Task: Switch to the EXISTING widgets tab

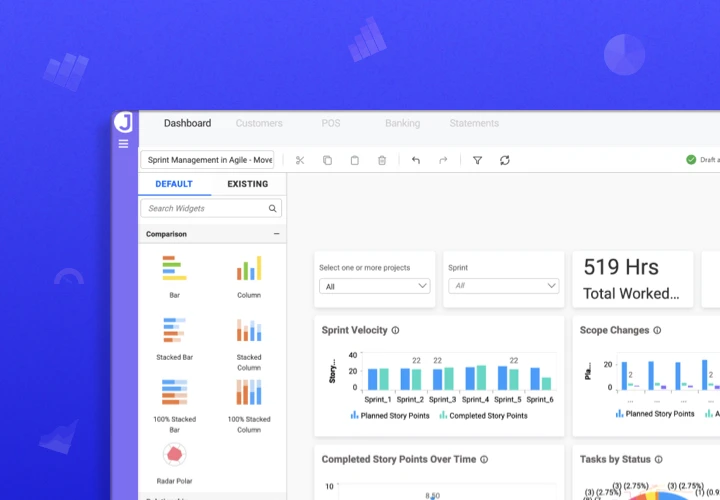Action: (247, 184)
